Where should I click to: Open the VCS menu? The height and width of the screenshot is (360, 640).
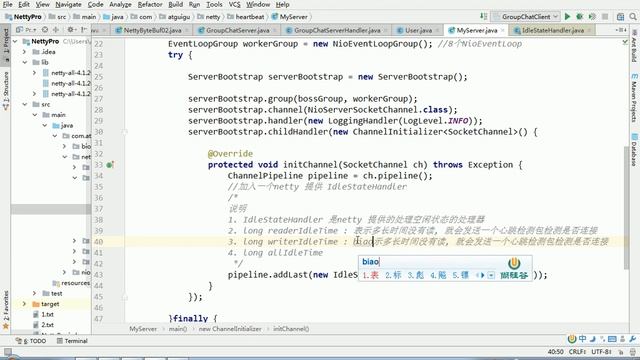point(234,4)
